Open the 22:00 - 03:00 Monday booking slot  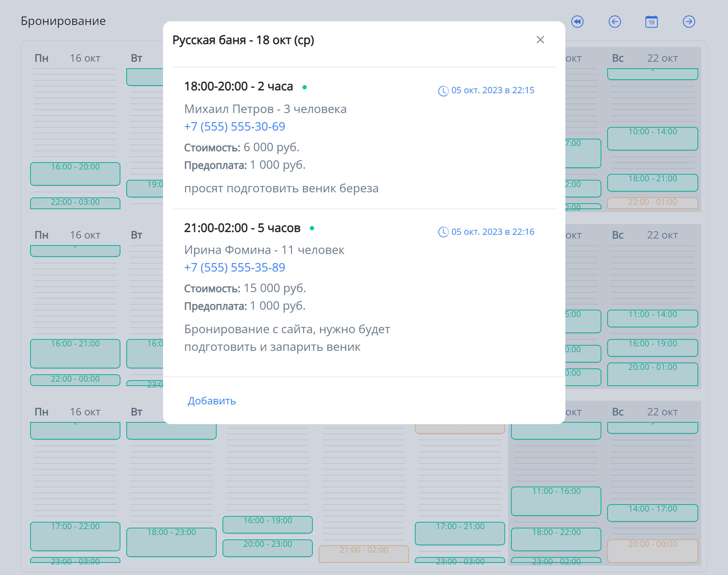click(x=75, y=203)
